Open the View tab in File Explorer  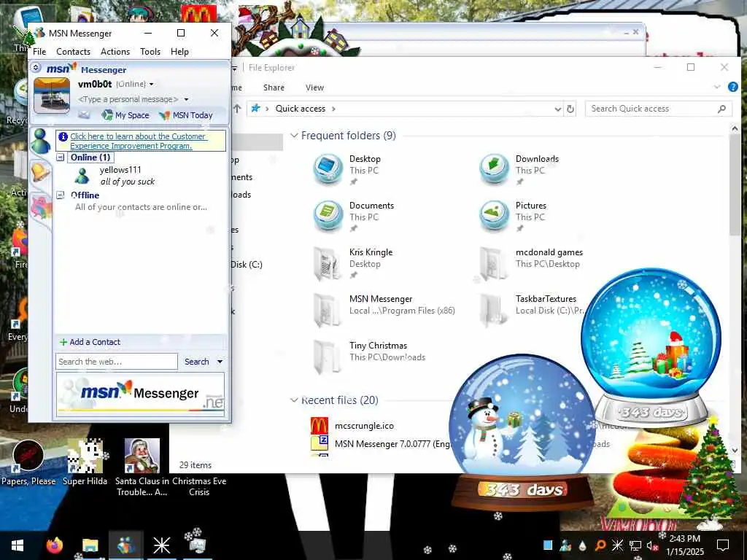[314, 87]
